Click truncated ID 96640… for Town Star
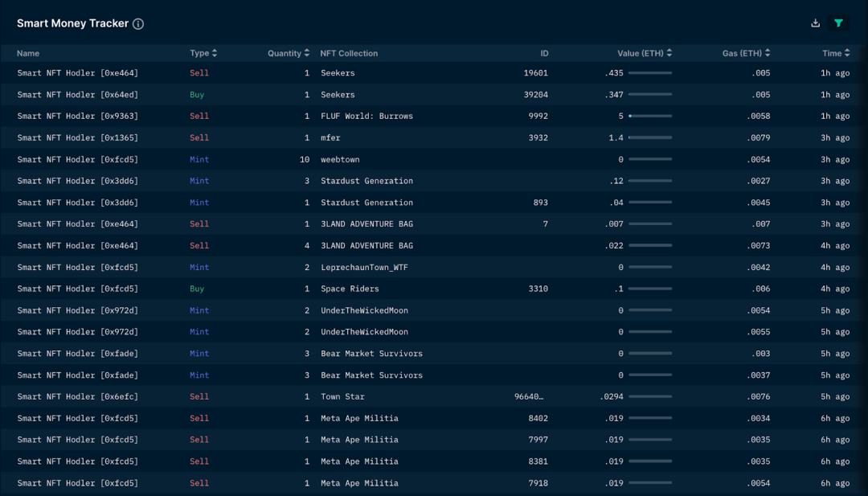 (529, 397)
